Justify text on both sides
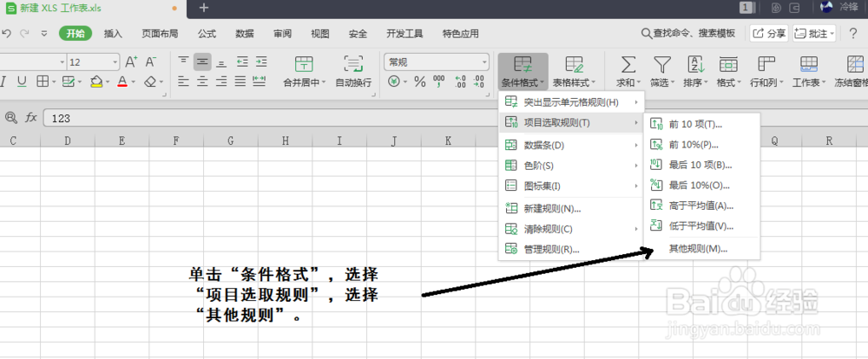868x359 pixels. [240, 82]
